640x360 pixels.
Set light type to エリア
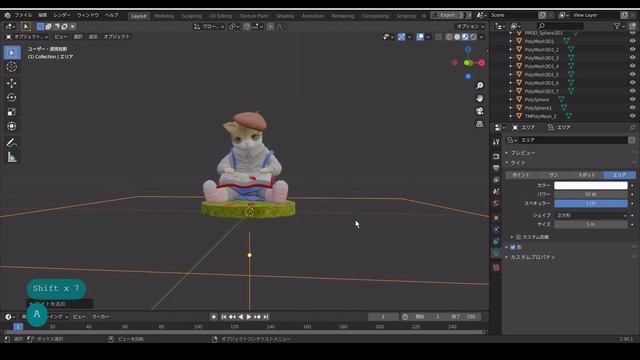point(620,175)
